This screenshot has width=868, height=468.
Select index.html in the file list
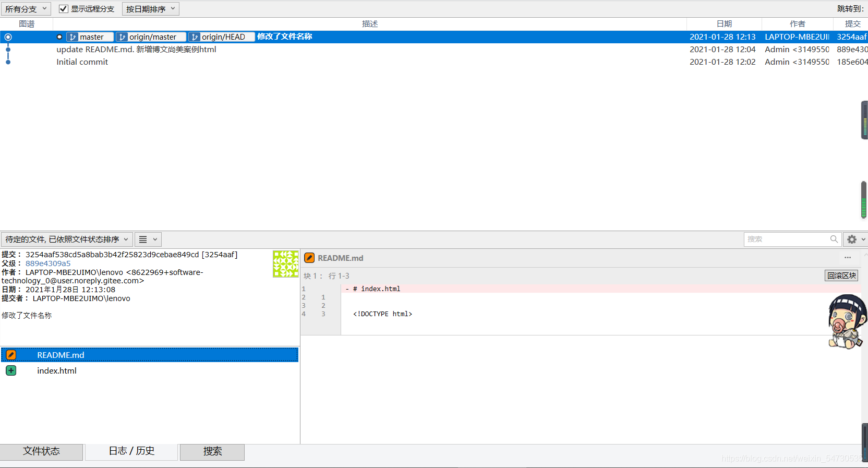(x=150, y=370)
